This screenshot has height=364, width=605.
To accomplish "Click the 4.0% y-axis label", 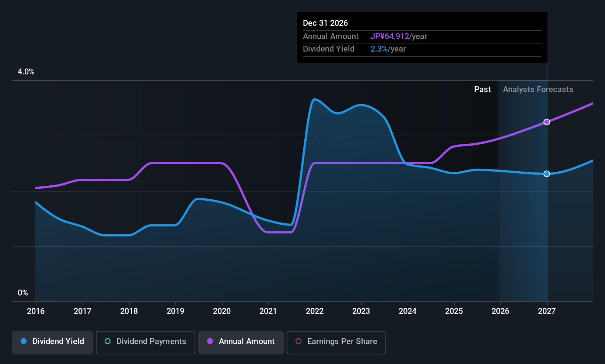I will (x=26, y=72).
